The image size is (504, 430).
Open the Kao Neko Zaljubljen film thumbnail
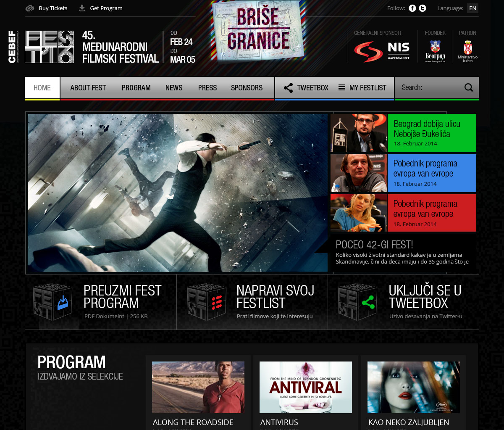414,387
